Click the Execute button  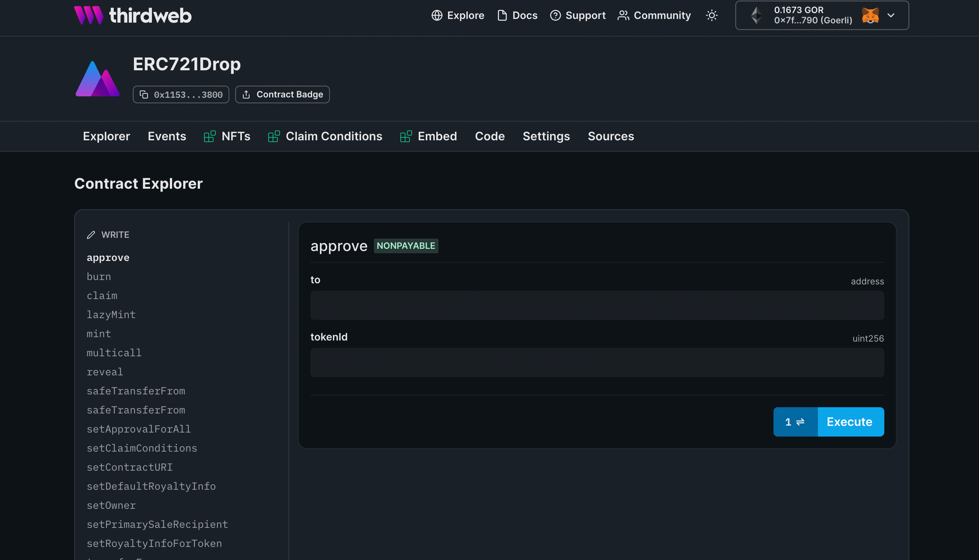[x=850, y=422]
